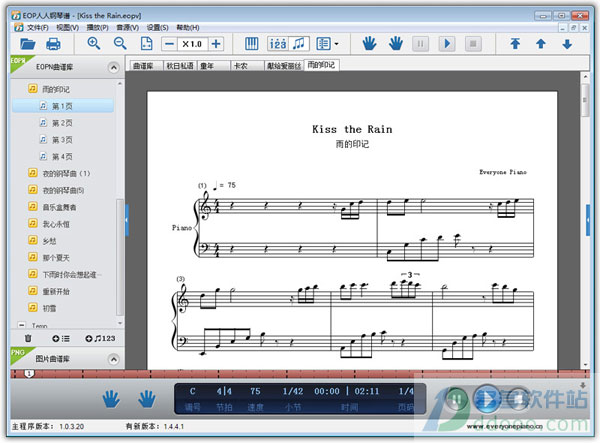600x443 pixels.
Task: Select the 雨的印记 tab
Action: tap(321, 65)
